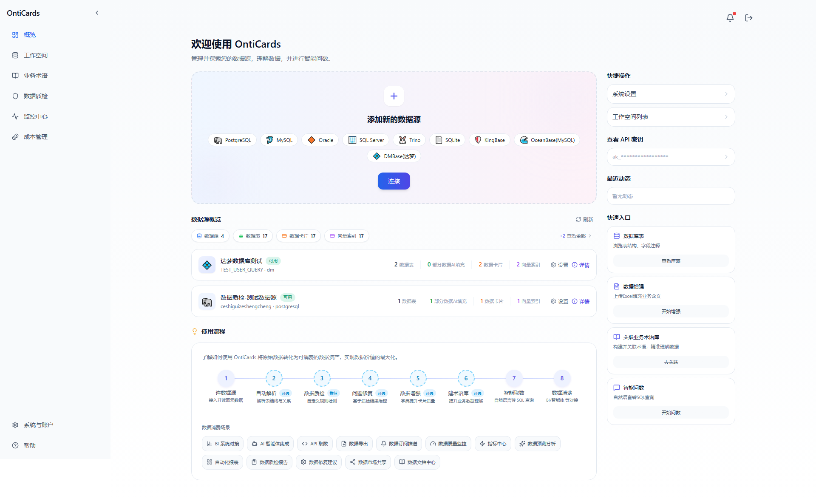The width and height of the screenshot is (816, 504).
Task: Click the BI 系统对接 scenario chip
Action: pos(223,444)
